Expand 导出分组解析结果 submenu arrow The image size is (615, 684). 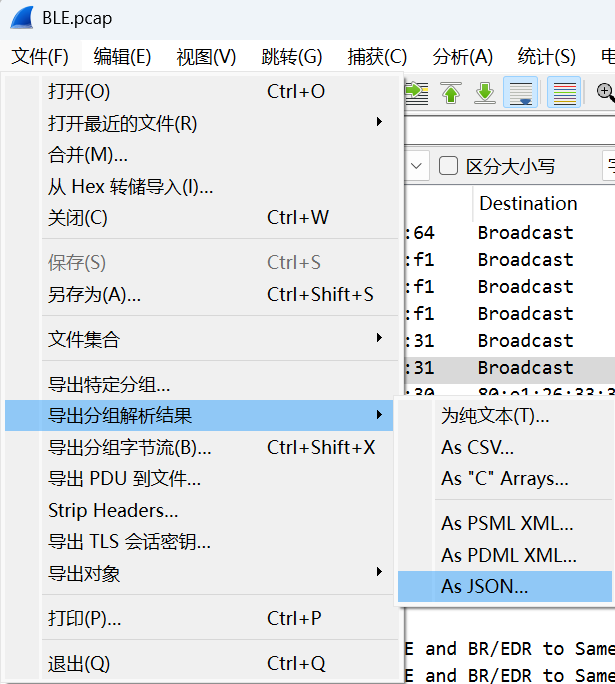click(x=379, y=414)
